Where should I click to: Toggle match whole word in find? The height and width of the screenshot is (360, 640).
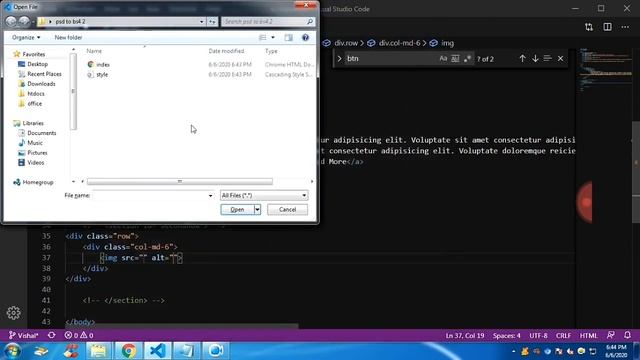pyautogui.click(x=455, y=59)
